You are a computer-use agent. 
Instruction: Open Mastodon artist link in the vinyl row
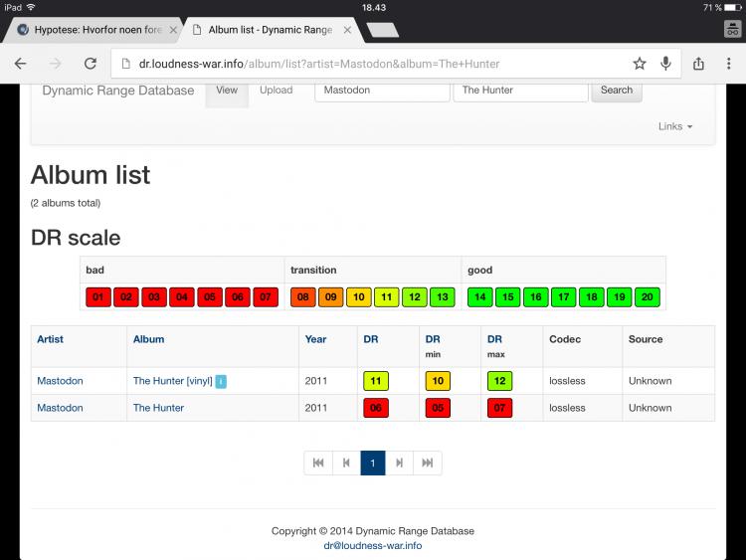tap(60, 381)
